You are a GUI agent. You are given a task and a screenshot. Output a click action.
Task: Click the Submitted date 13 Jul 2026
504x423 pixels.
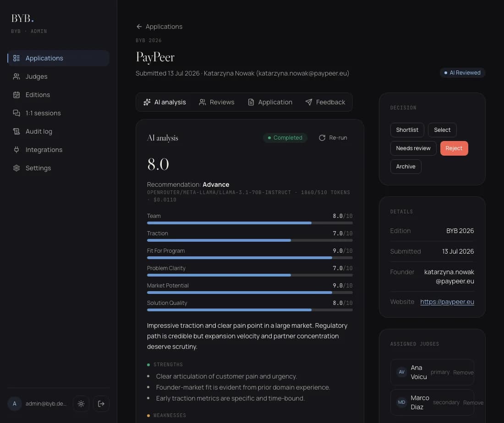pyautogui.click(x=458, y=251)
